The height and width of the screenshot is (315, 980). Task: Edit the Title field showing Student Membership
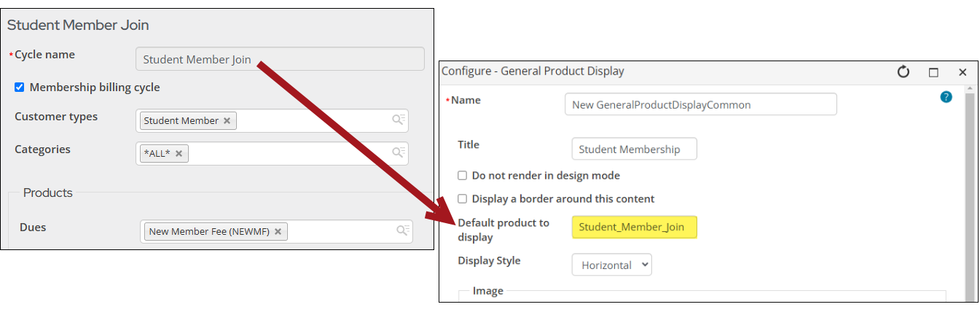point(634,149)
